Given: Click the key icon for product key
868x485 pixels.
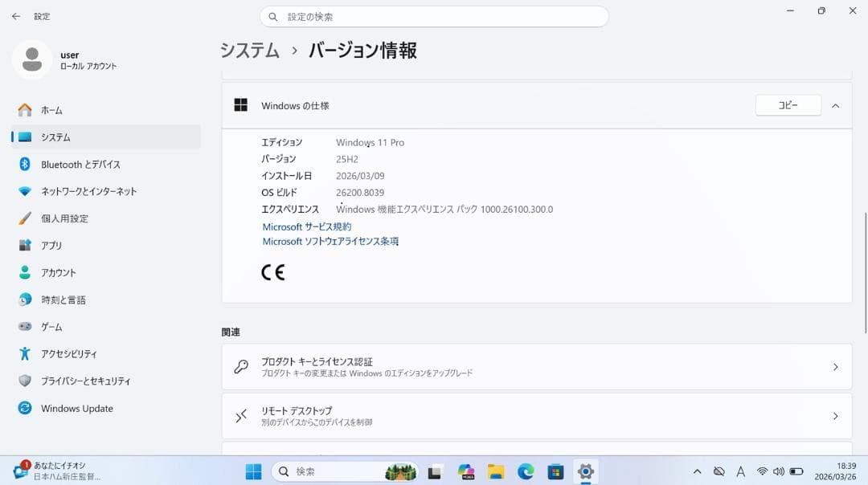Looking at the screenshot, I should point(241,367).
